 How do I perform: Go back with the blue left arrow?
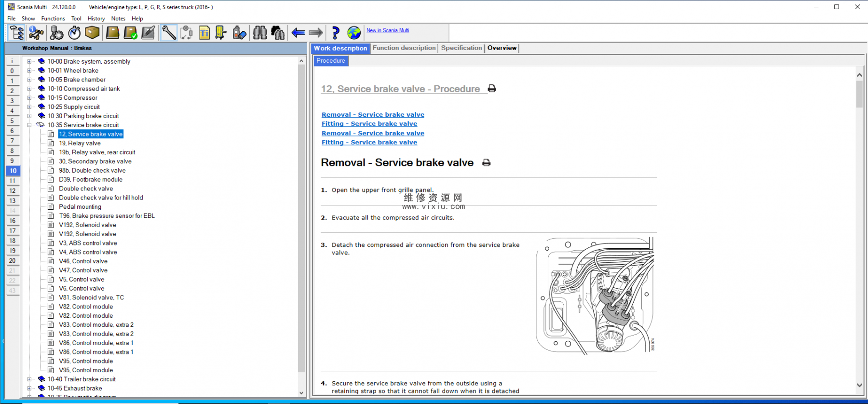(x=298, y=33)
